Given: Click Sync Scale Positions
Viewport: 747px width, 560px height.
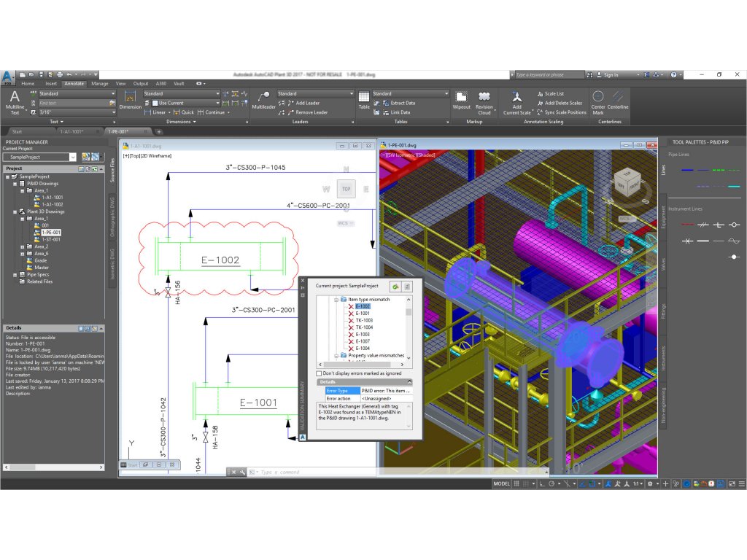Looking at the screenshot, I should pos(561,112).
